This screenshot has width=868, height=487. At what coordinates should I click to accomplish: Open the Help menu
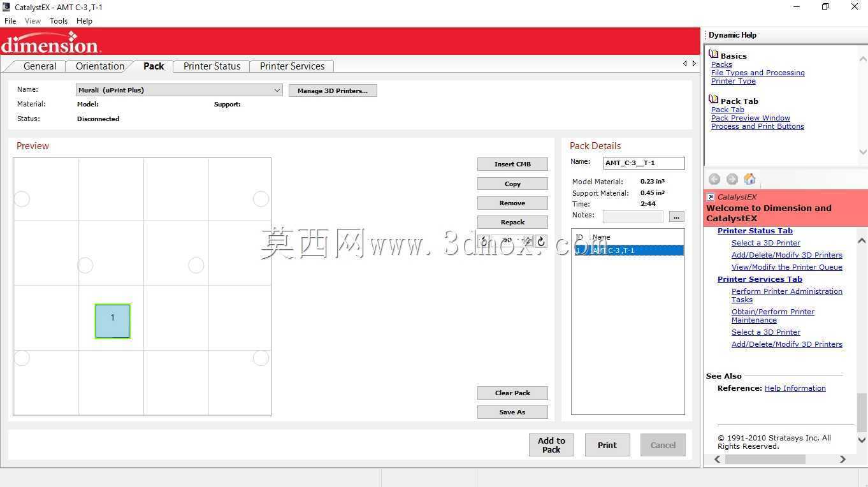point(84,21)
